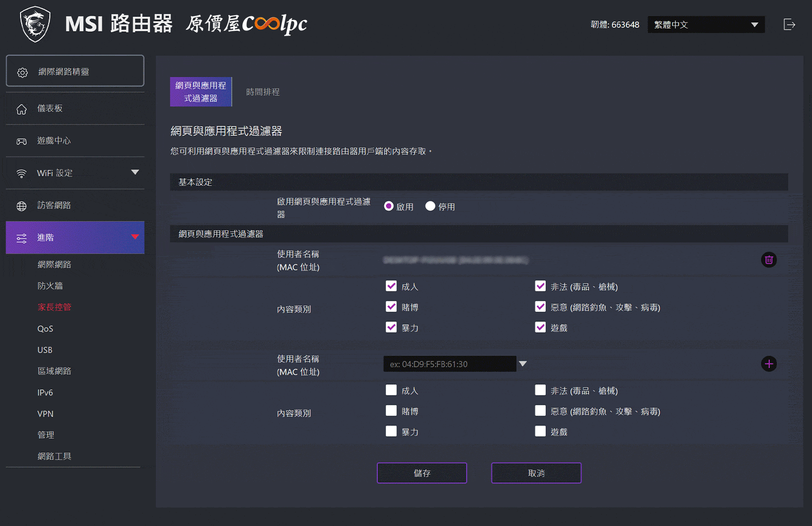Check 非法 (毒品、槍械) in the new rule
Image resolution: width=812 pixels, height=526 pixels.
[x=540, y=390]
